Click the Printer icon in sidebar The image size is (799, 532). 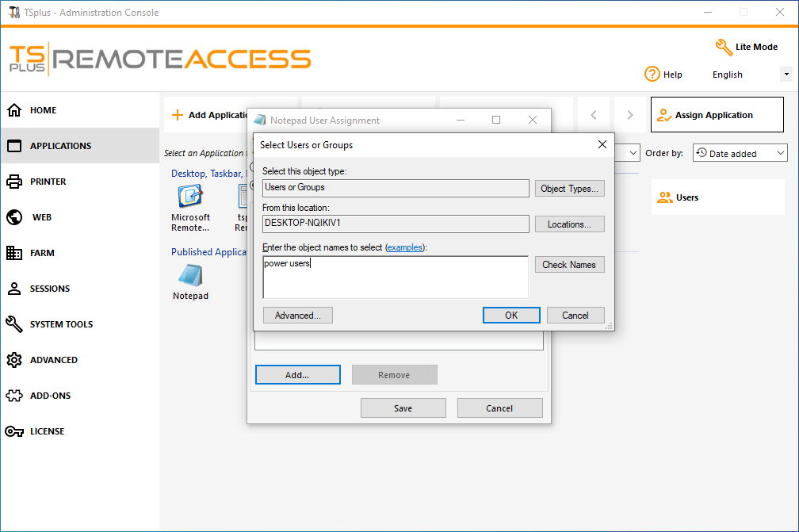click(x=14, y=182)
